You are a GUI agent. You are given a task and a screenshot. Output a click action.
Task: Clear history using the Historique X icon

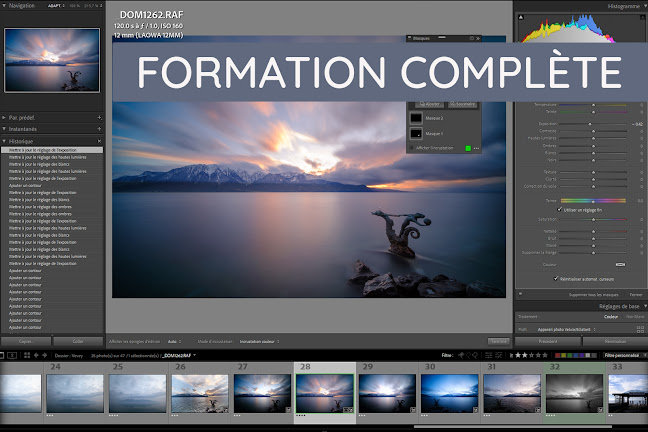(99, 141)
